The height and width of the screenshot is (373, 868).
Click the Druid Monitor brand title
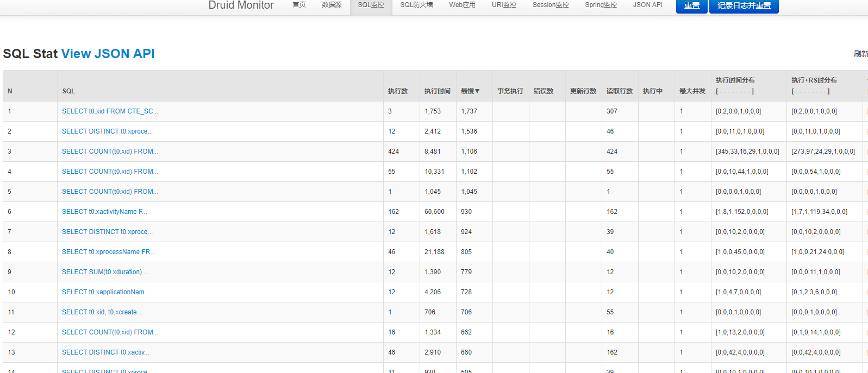pyautogui.click(x=241, y=5)
